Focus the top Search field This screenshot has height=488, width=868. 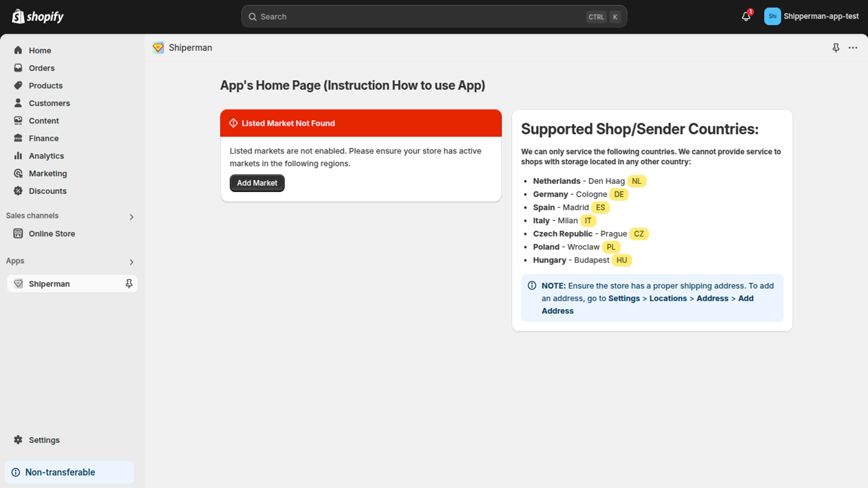pyautogui.click(x=423, y=17)
